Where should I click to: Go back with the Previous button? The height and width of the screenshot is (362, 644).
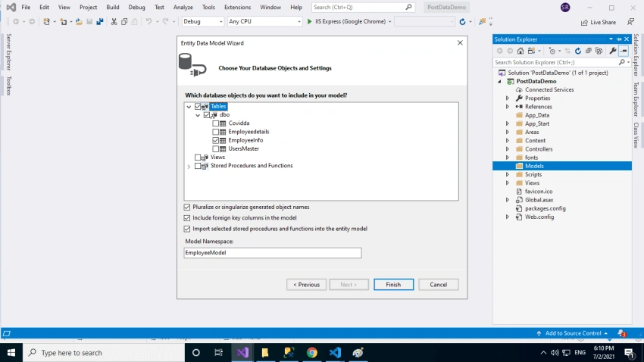coord(306,285)
